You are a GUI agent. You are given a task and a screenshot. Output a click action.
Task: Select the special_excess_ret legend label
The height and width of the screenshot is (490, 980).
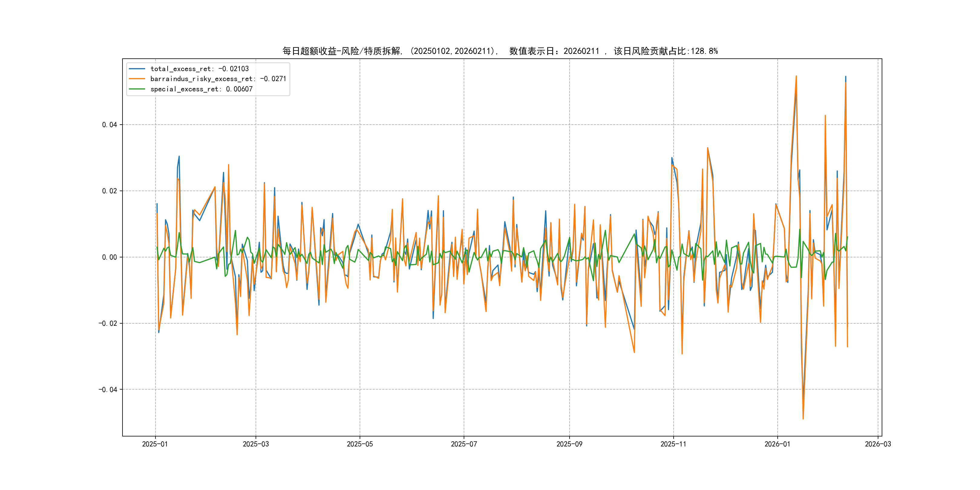coord(201,89)
